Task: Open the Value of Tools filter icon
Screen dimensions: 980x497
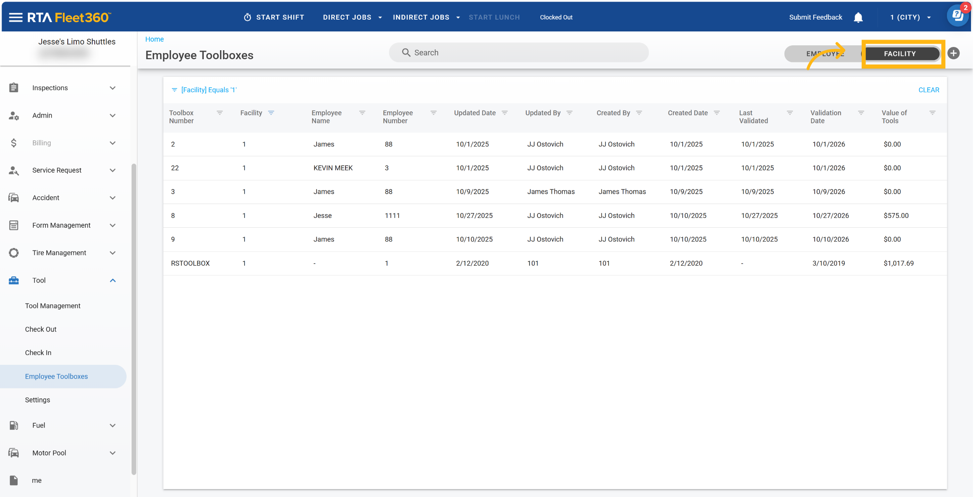Action: (x=932, y=113)
